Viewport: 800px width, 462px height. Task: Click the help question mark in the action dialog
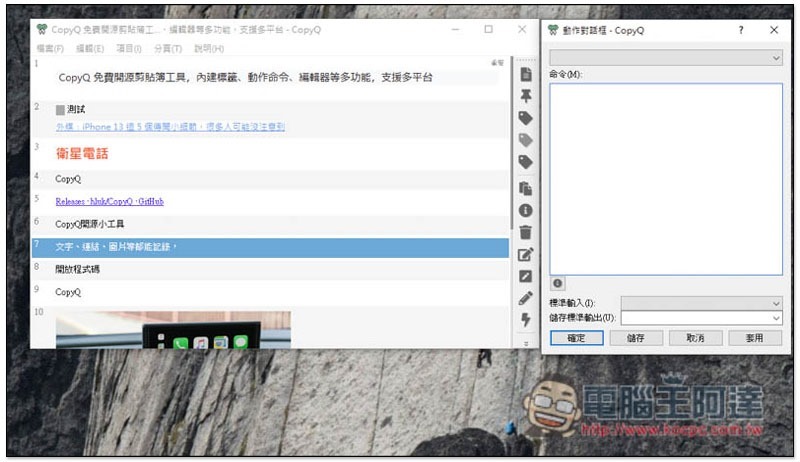point(741,30)
